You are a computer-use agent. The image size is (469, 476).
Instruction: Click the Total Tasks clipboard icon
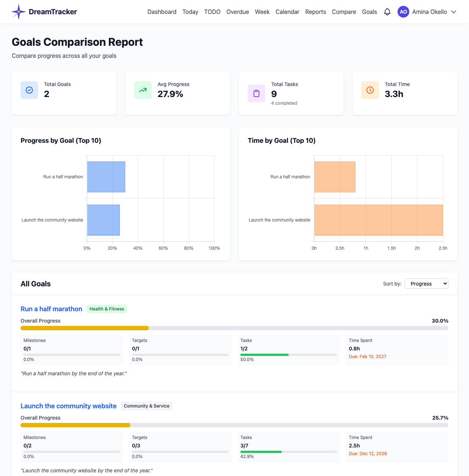tap(256, 93)
